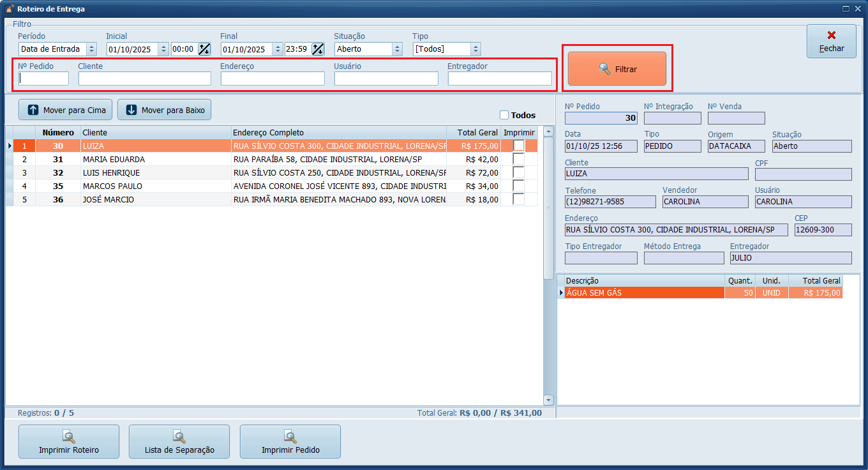
Task: Click the Mover para Cima arrow button
Action: click(66, 110)
